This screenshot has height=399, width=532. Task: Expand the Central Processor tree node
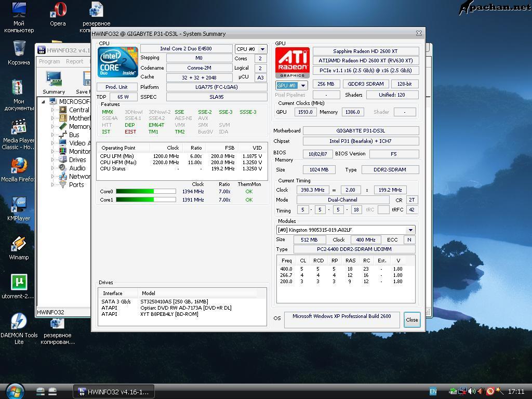click(x=52, y=110)
